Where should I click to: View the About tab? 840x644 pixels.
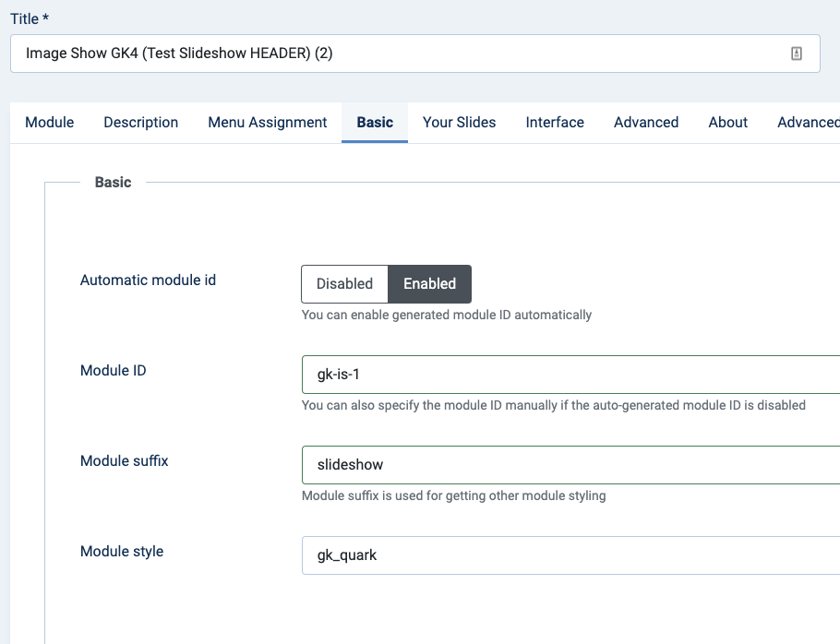(x=728, y=122)
